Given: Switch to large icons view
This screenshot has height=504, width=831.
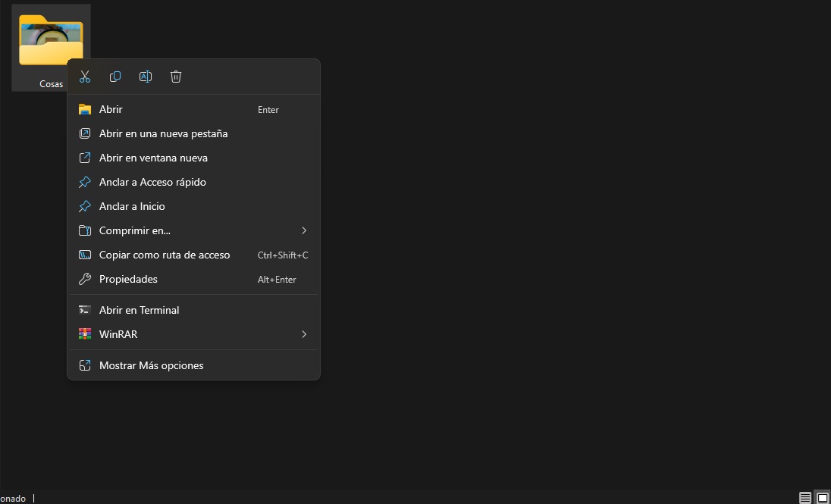Looking at the screenshot, I should (822, 498).
